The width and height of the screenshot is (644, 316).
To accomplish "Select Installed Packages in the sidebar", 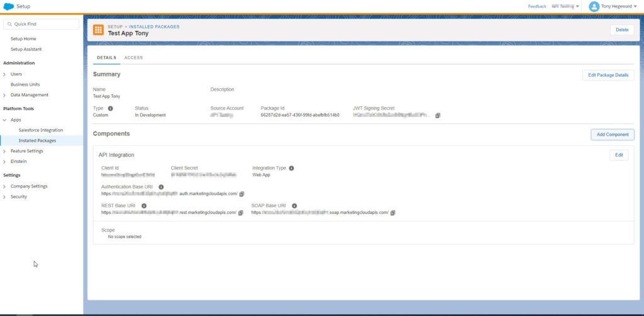I will tap(37, 140).
